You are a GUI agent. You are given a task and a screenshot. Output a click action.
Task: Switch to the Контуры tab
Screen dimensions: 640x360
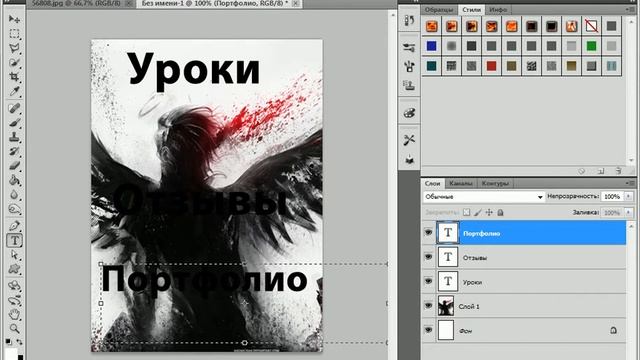pyautogui.click(x=495, y=183)
